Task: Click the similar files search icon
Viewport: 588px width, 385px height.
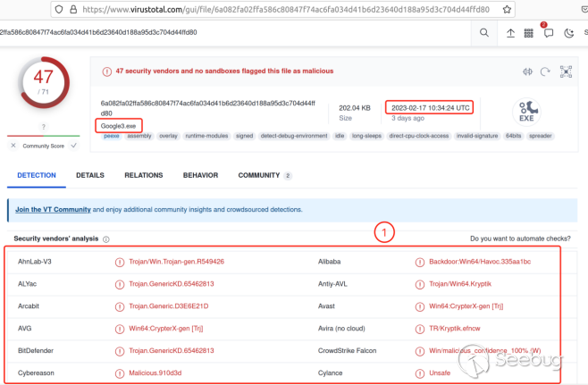Action: 527,71
